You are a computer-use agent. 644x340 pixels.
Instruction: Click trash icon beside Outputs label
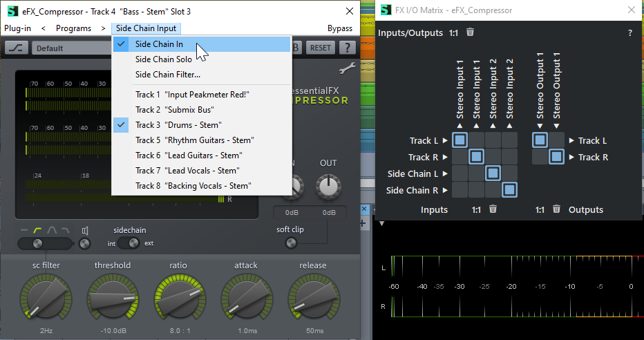556,209
